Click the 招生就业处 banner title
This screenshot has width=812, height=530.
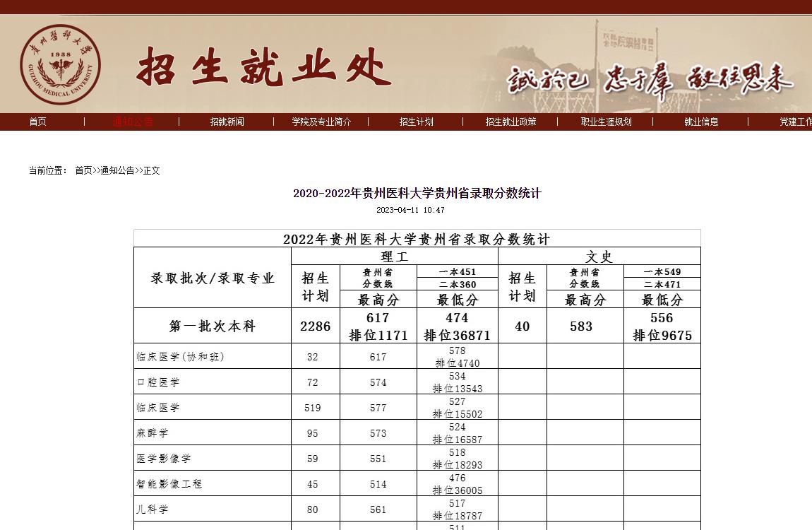(x=264, y=66)
